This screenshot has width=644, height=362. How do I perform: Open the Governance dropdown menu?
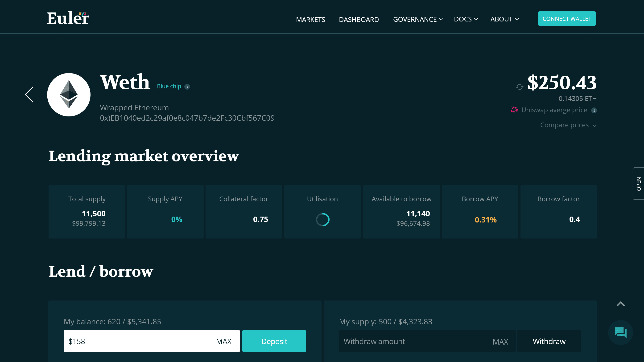click(417, 19)
